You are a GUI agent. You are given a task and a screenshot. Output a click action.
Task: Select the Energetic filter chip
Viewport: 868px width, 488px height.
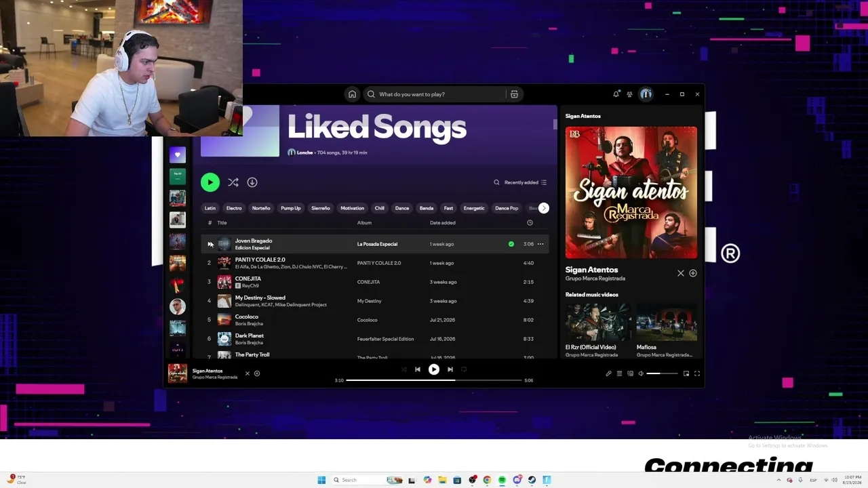474,208
